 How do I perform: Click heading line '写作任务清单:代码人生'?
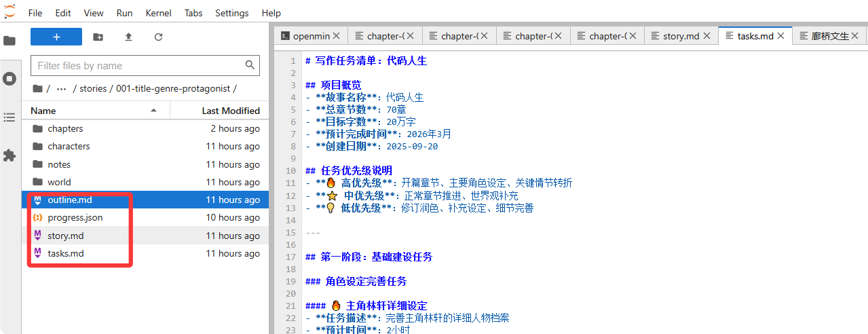point(366,60)
